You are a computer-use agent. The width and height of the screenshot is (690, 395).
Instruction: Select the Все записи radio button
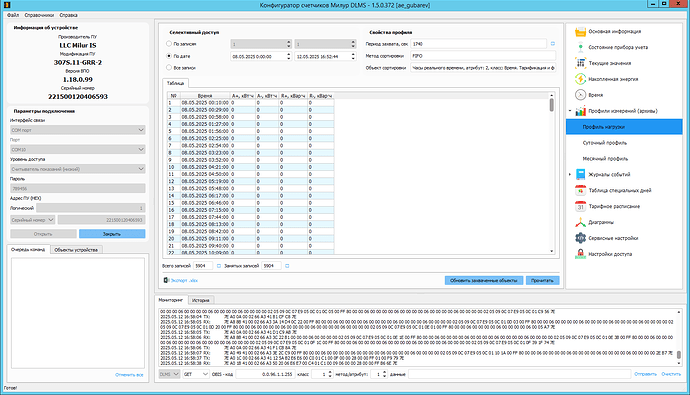(x=169, y=68)
